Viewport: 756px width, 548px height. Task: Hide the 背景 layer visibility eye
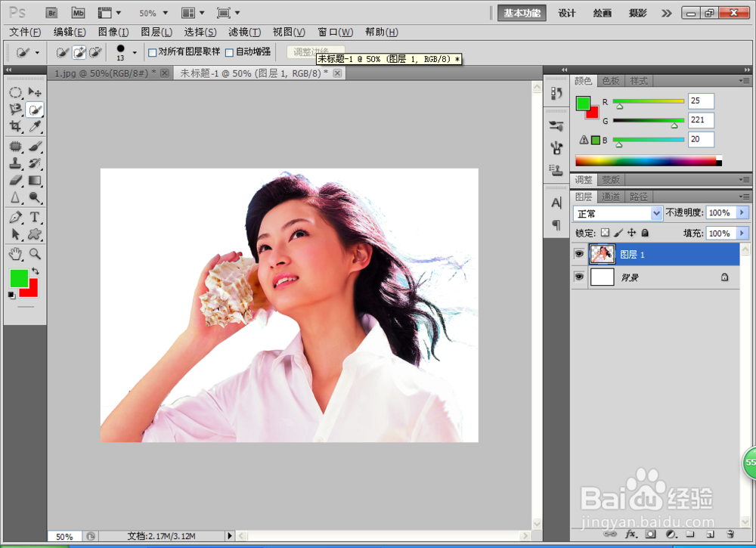point(579,277)
